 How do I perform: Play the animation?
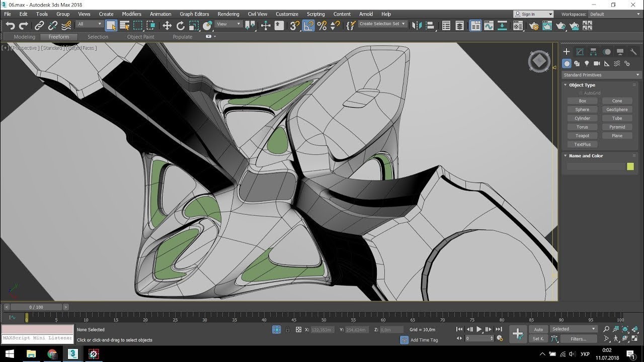[x=479, y=329]
